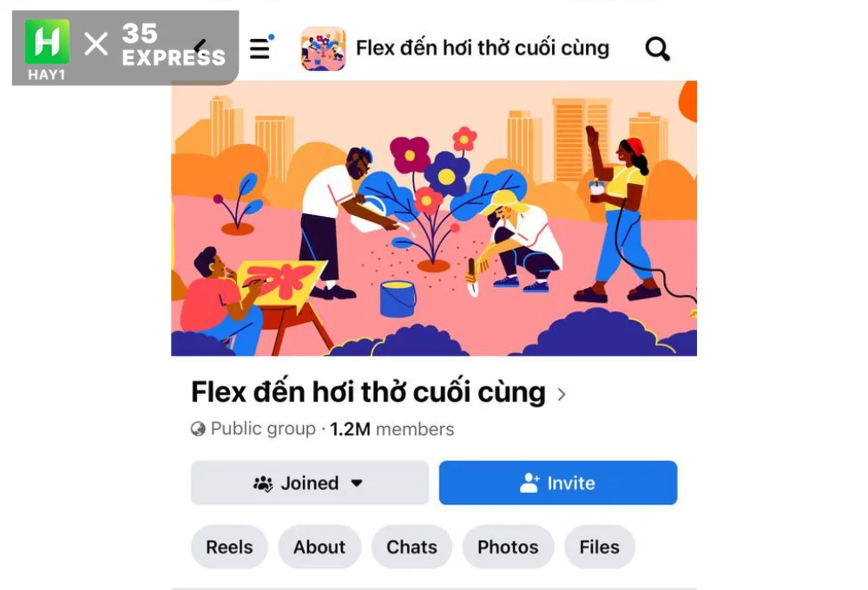Tap the back arrow icon
Viewport: 868px width, 590px height.
[200, 45]
